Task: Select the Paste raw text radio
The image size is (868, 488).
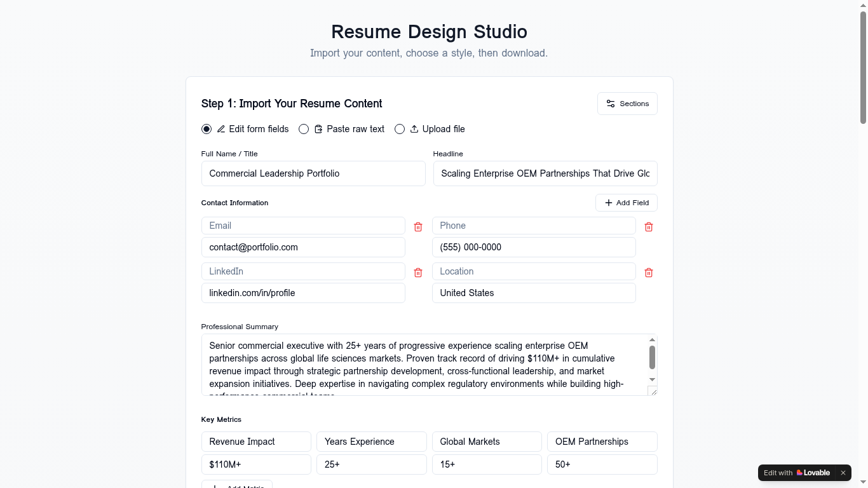Action: point(304,129)
